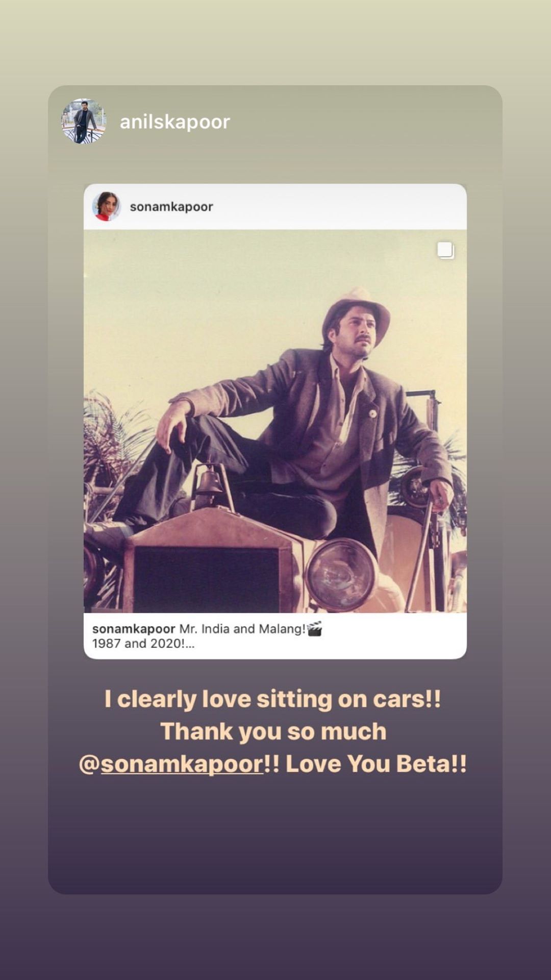This screenshot has width=551, height=980.
Task: Tap the brass bell on the car hood
Action: (209, 481)
